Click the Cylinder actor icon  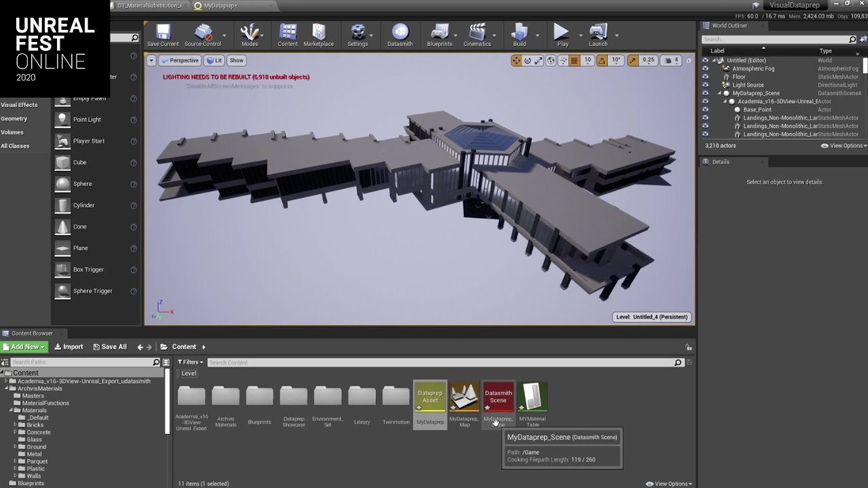point(62,205)
